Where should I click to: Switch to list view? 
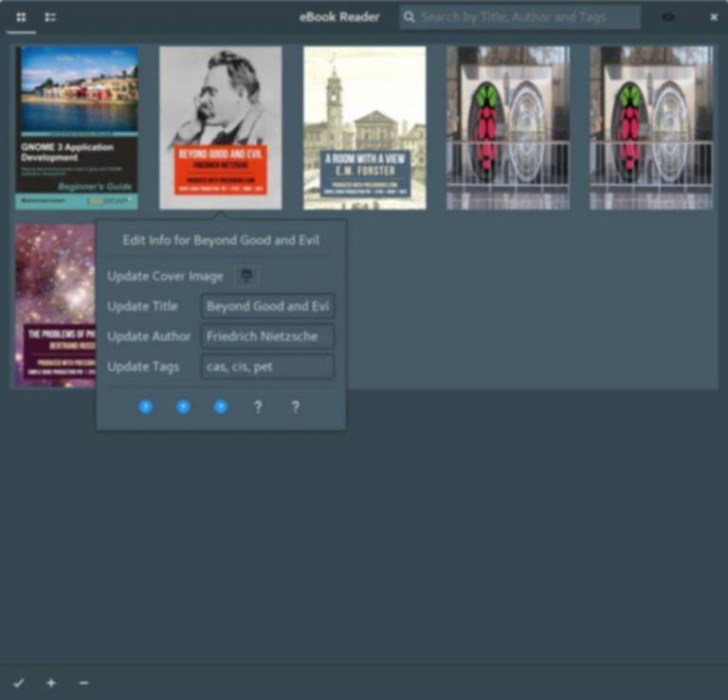[50, 18]
